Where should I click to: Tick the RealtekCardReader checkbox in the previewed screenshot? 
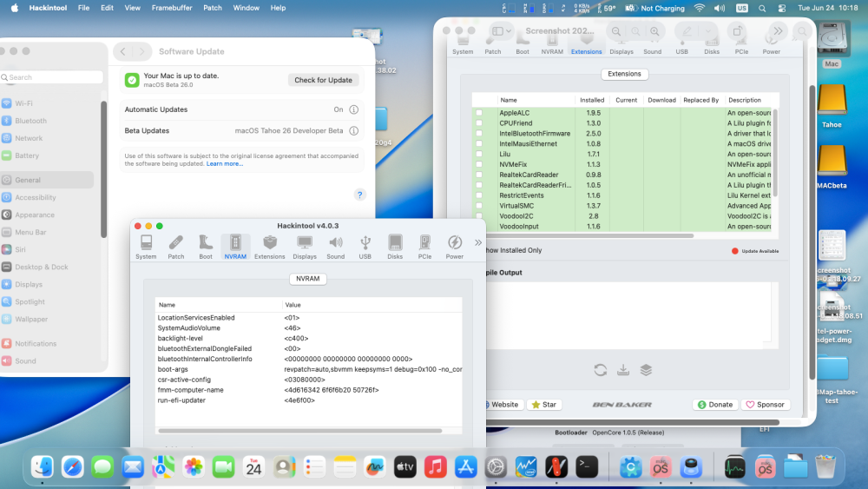[479, 175]
